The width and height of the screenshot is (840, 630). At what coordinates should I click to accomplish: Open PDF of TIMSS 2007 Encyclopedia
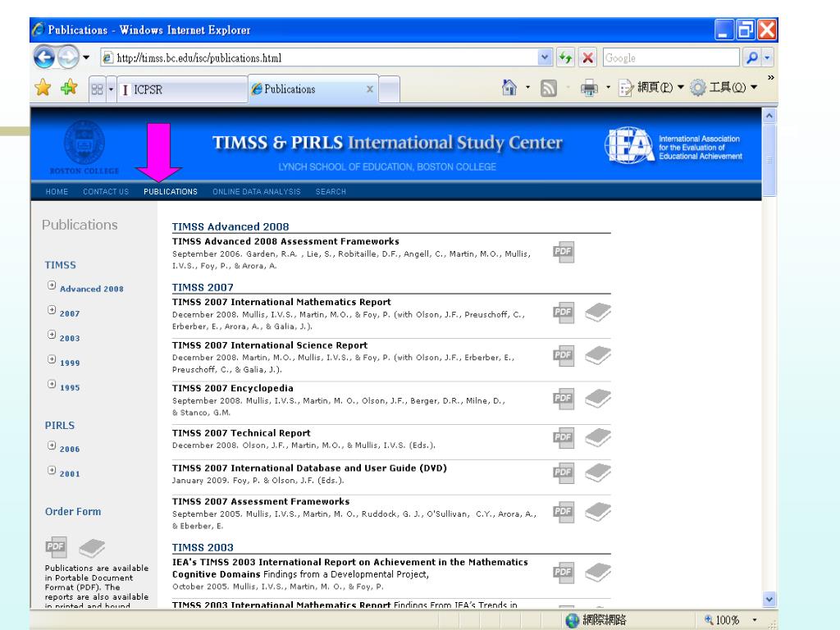coord(563,399)
